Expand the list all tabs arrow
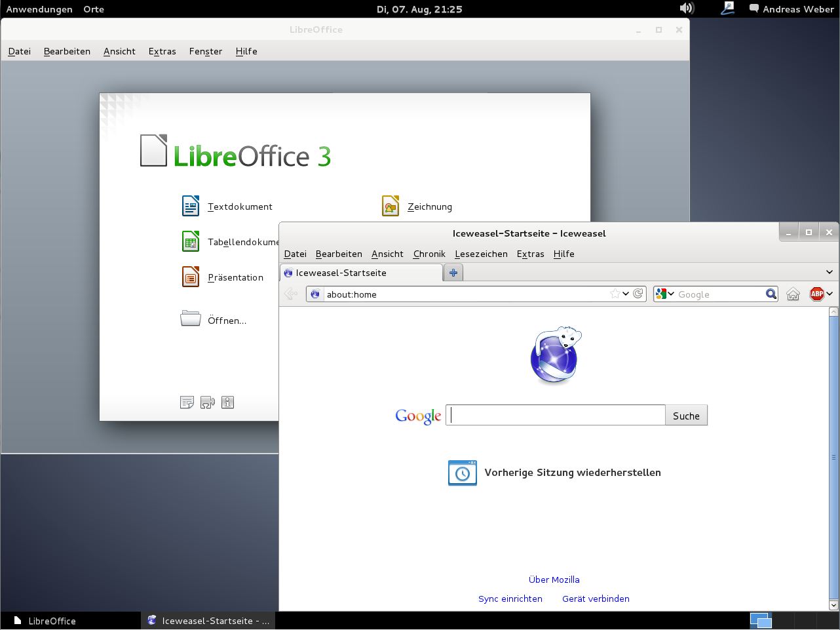Screen dimensions: 840x630 829,272
